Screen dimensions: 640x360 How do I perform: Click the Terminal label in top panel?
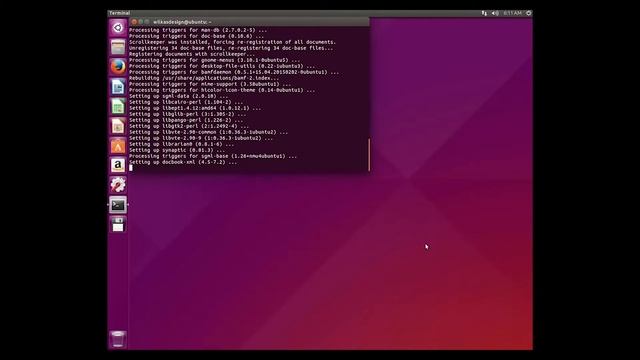(119, 13)
